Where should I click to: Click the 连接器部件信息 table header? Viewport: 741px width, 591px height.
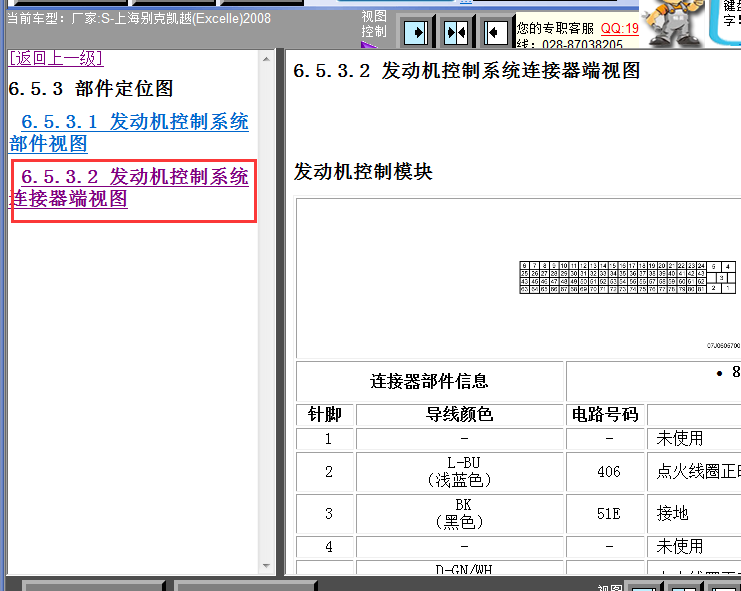pyautogui.click(x=430, y=381)
